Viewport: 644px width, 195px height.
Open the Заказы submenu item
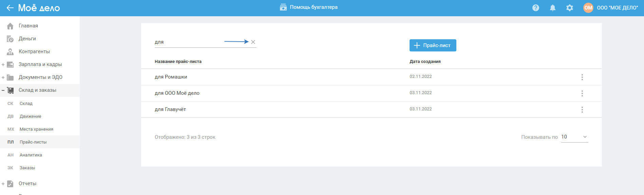(27, 168)
